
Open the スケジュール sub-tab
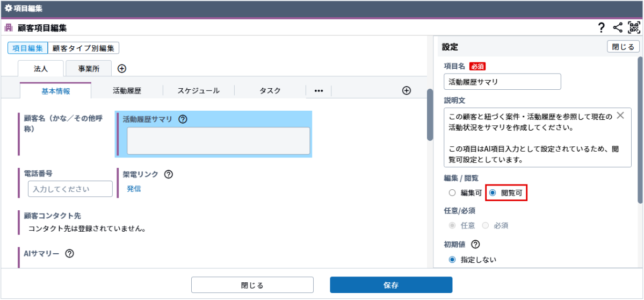198,91
